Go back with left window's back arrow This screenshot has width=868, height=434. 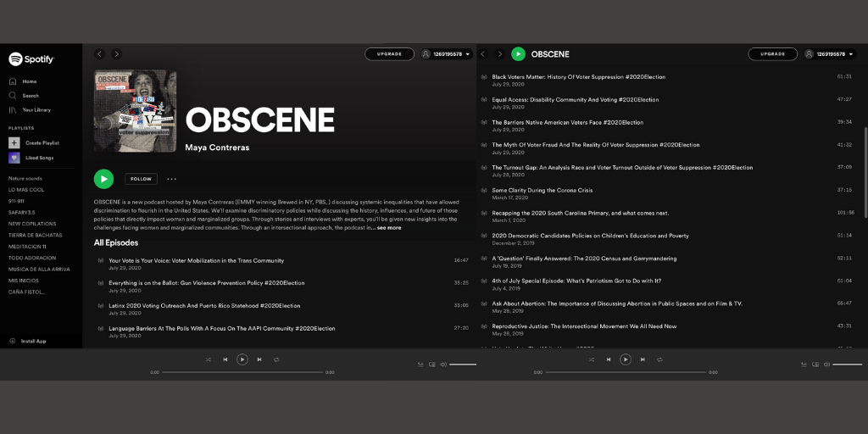(100, 53)
